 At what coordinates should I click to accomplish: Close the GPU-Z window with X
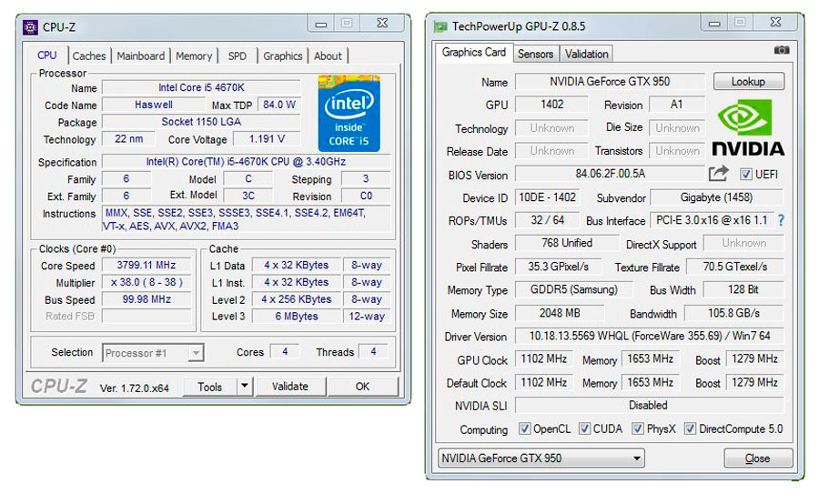point(775,23)
